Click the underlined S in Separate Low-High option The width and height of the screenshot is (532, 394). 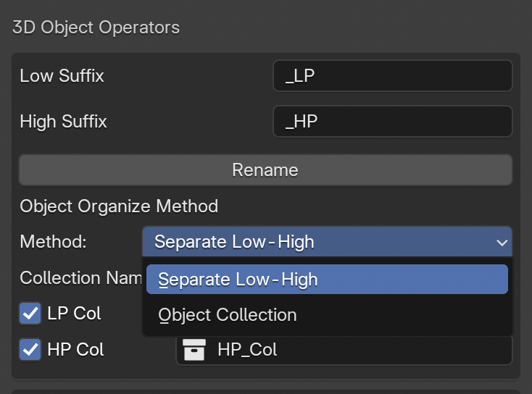click(163, 280)
